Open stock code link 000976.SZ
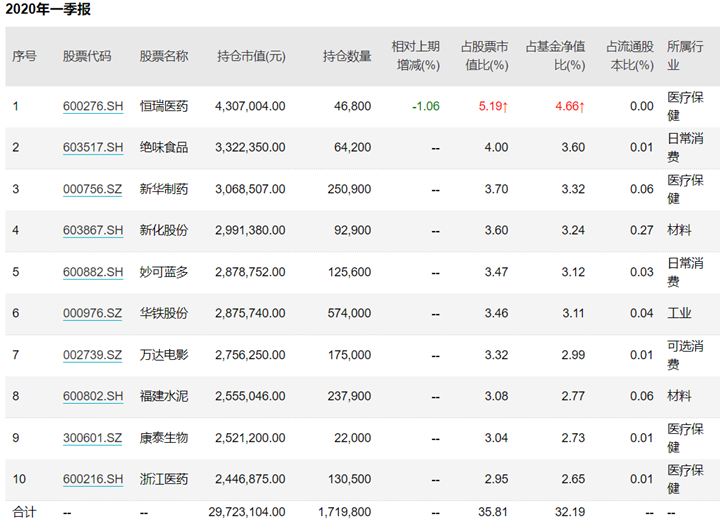This screenshot has width=720, height=523. [x=92, y=313]
